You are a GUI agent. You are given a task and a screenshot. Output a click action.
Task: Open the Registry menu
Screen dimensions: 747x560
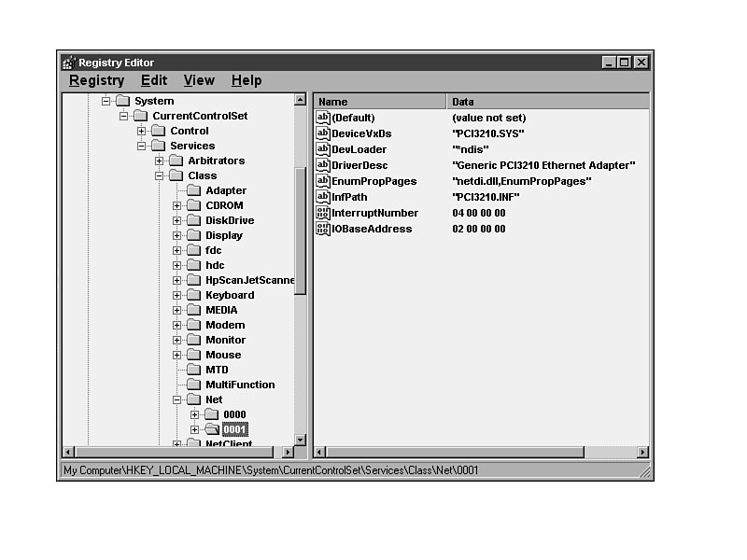96,80
